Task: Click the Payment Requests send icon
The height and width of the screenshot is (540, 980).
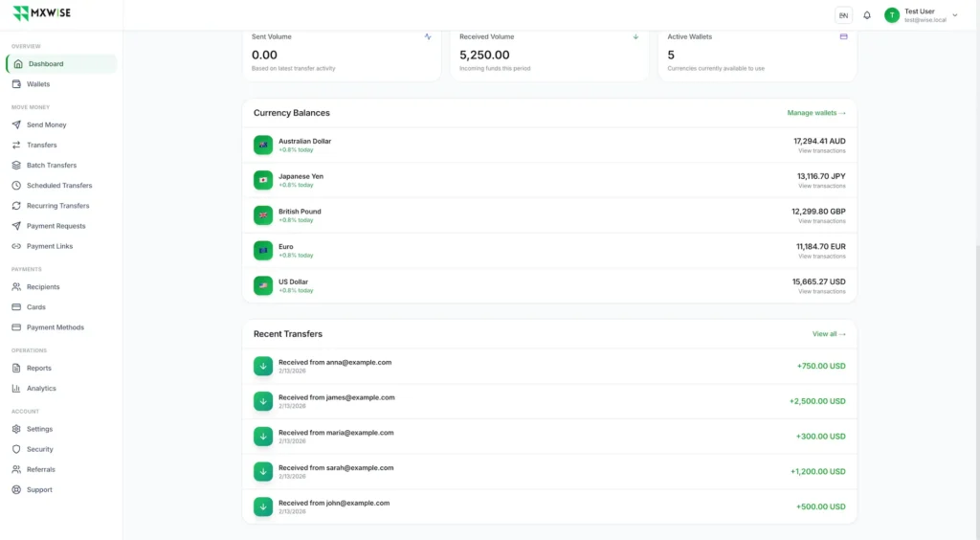Action: [x=16, y=226]
